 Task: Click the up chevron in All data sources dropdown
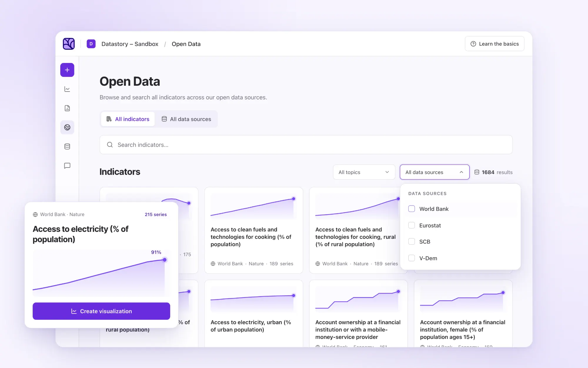click(461, 172)
